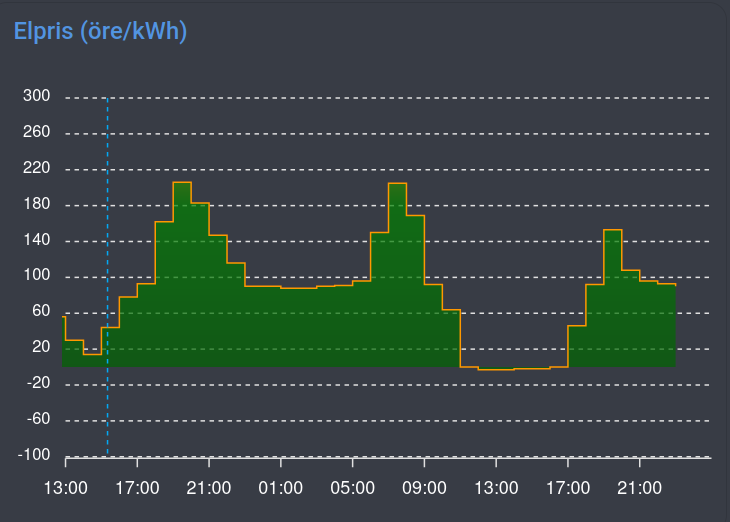Click the rightmost 21:00 x-axis label
The height and width of the screenshot is (522, 730).
point(640,489)
